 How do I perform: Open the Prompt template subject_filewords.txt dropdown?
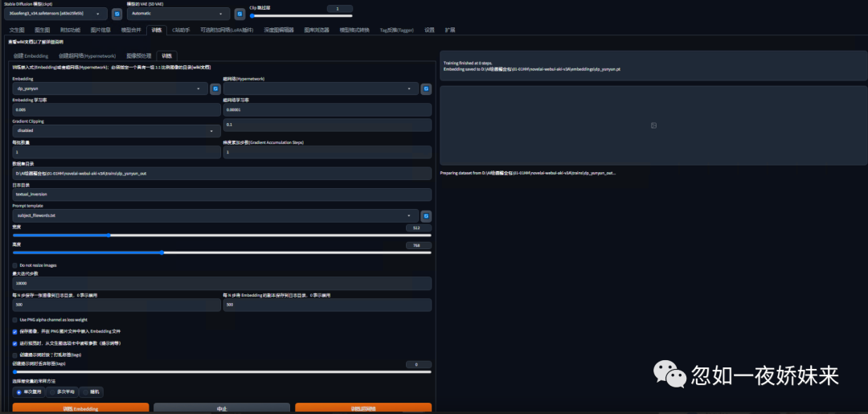(x=215, y=216)
